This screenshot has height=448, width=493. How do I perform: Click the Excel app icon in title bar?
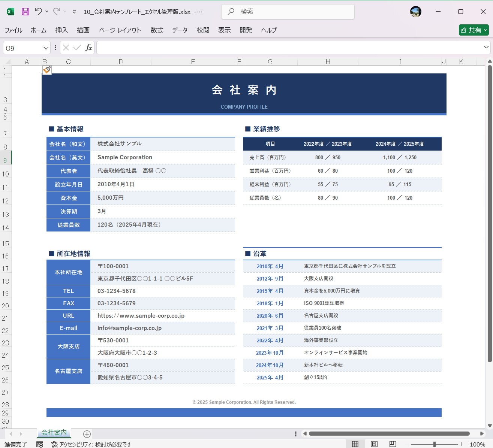[10, 12]
